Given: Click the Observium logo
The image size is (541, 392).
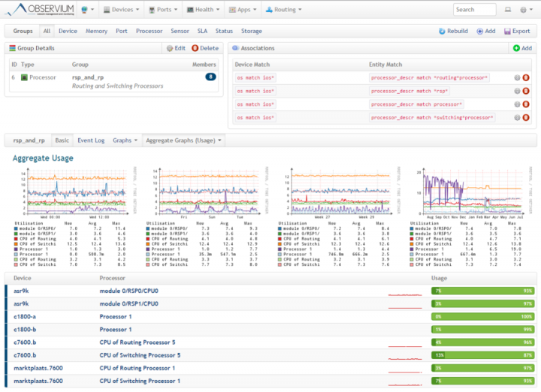Looking at the screenshot, I should tap(41, 9).
